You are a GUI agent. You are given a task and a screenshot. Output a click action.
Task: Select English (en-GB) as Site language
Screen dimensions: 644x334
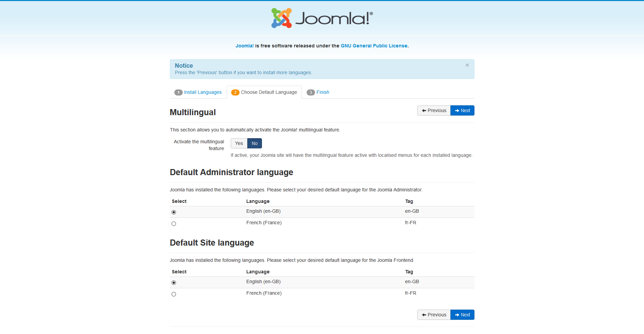(174, 283)
